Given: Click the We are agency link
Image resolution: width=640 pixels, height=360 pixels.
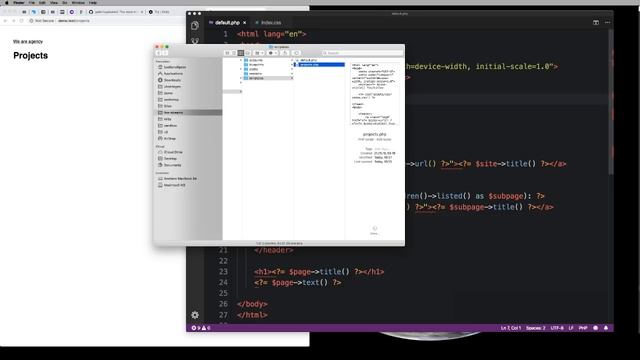Looking at the screenshot, I should coord(28,42).
